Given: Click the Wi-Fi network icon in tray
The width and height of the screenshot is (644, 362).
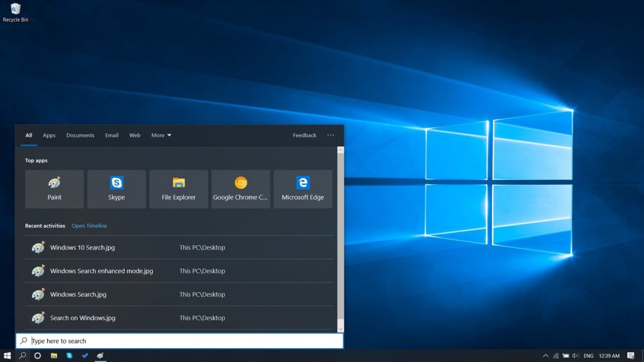Looking at the screenshot, I should [x=557, y=356].
